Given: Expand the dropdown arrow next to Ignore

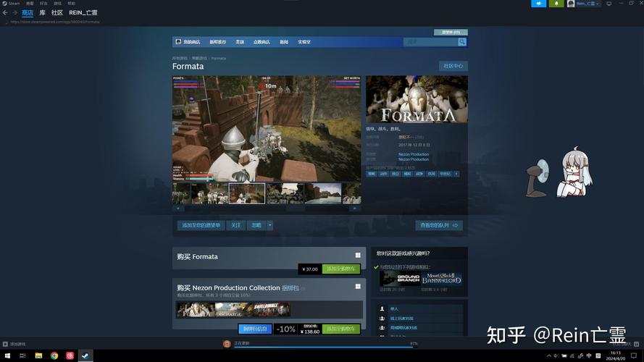Looking at the screenshot, I should 269,225.
